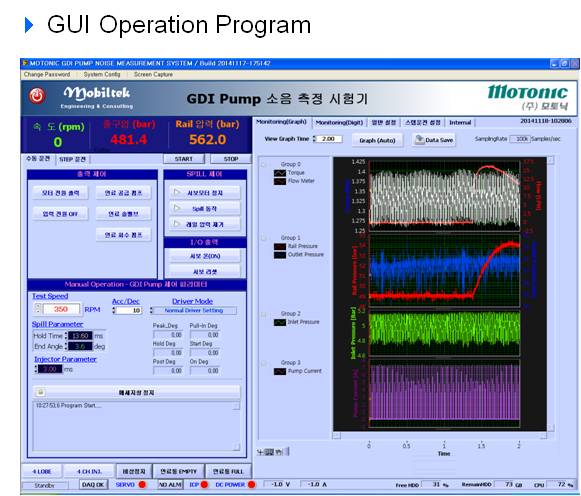Click the Pump Current legend icon
The height and width of the screenshot is (496, 581).
[x=280, y=371]
